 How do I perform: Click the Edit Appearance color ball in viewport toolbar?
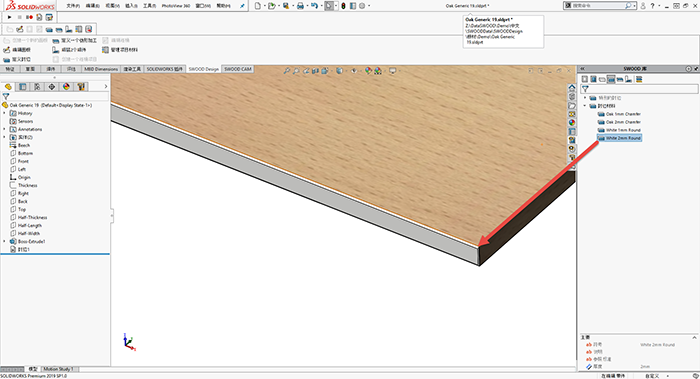click(368, 71)
